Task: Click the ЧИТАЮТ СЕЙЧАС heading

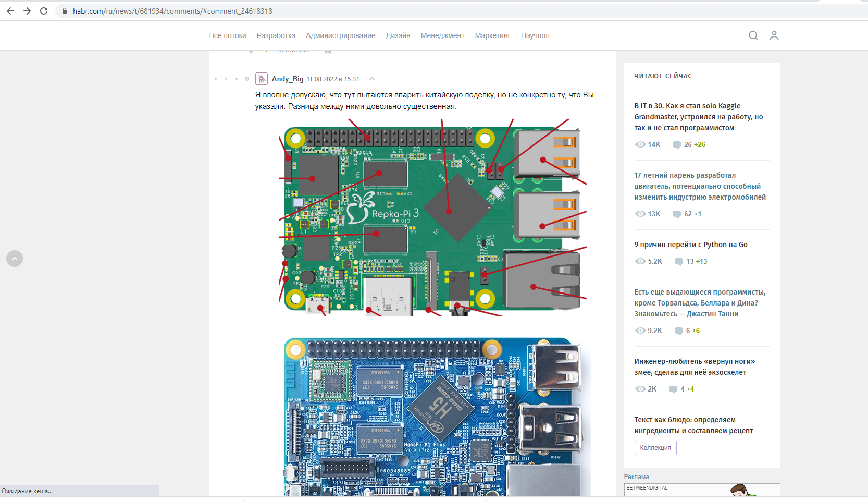Action: click(x=663, y=76)
